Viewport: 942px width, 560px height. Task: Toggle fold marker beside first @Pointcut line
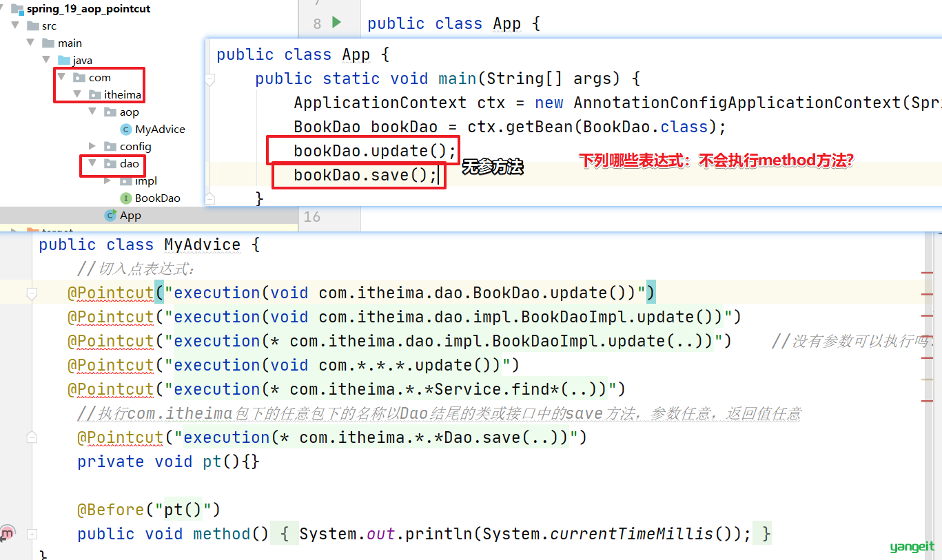(x=31, y=294)
